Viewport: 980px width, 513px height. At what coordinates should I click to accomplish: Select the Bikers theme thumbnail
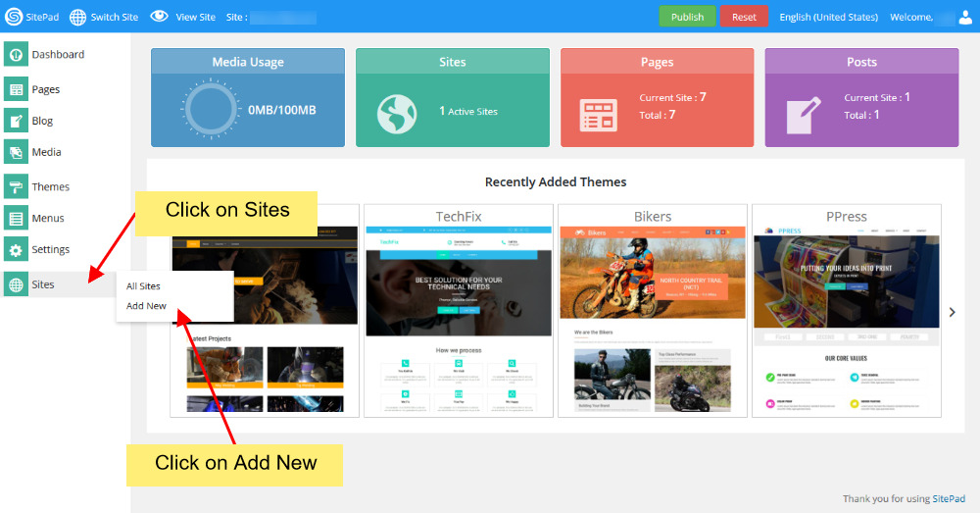coord(653,320)
